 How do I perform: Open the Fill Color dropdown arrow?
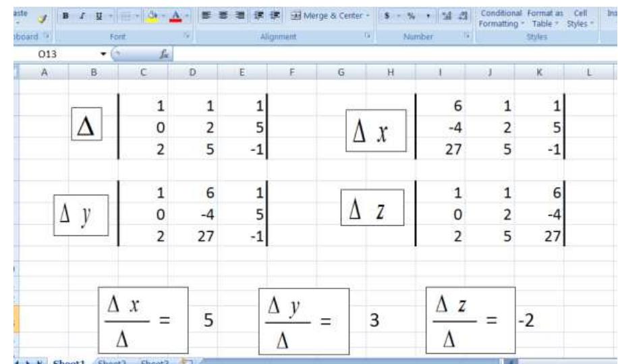point(163,16)
